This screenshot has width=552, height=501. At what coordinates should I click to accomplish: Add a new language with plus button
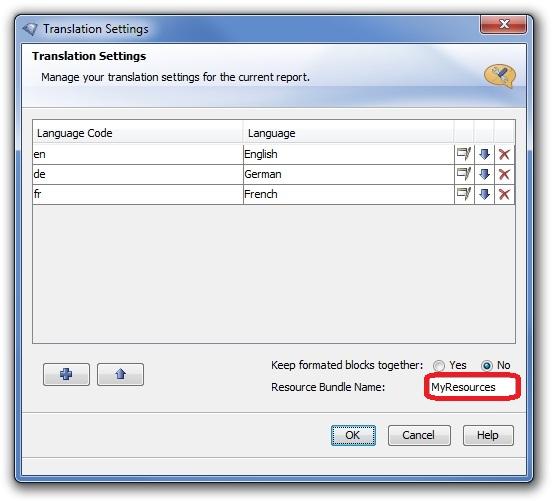66,374
